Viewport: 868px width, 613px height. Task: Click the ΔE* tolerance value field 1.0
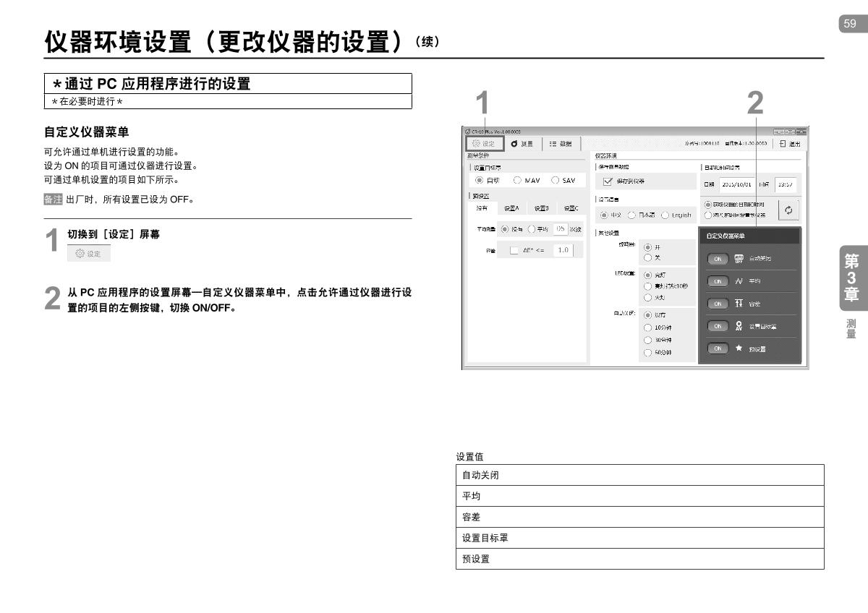(x=563, y=250)
